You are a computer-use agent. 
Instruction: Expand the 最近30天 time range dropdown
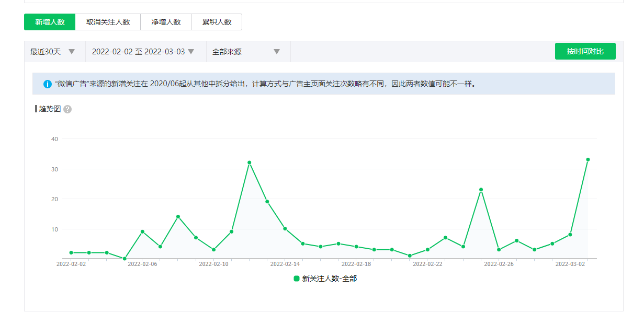click(x=54, y=52)
